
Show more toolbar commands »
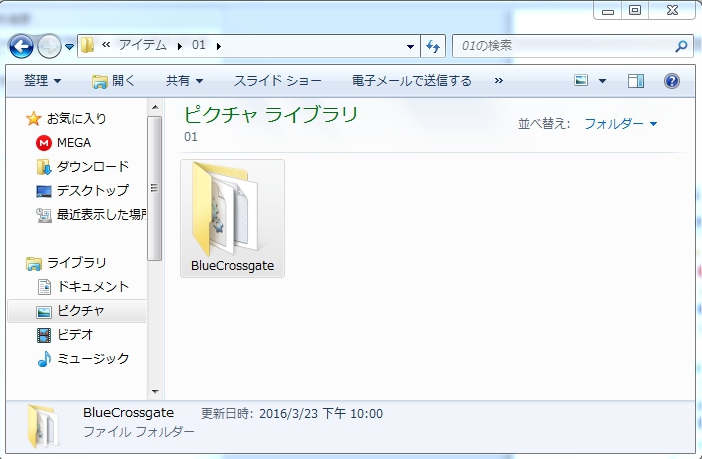coord(499,81)
